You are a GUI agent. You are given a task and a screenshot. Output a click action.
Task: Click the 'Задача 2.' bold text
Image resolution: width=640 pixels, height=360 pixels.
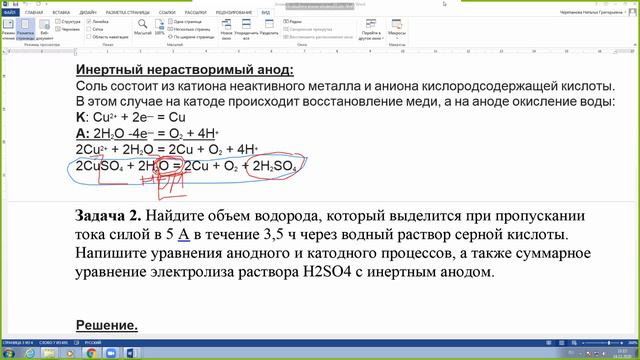[108, 215]
